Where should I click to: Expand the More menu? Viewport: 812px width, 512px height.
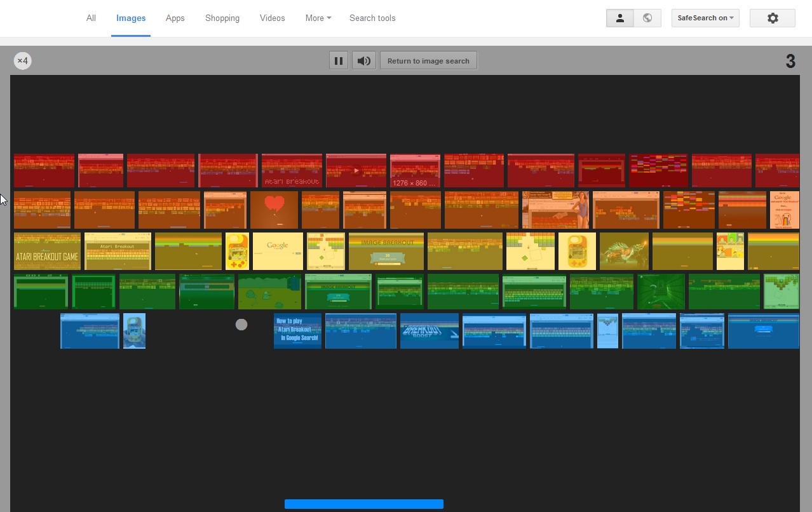(318, 18)
